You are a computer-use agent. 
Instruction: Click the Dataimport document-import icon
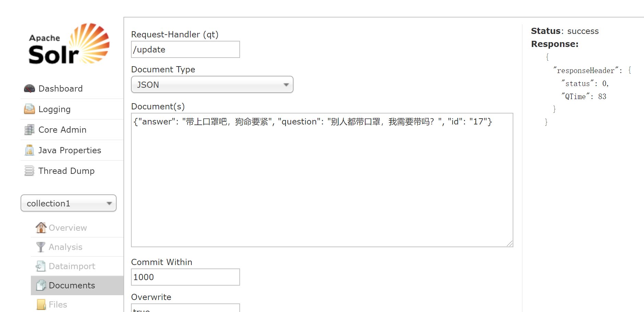click(x=40, y=266)
